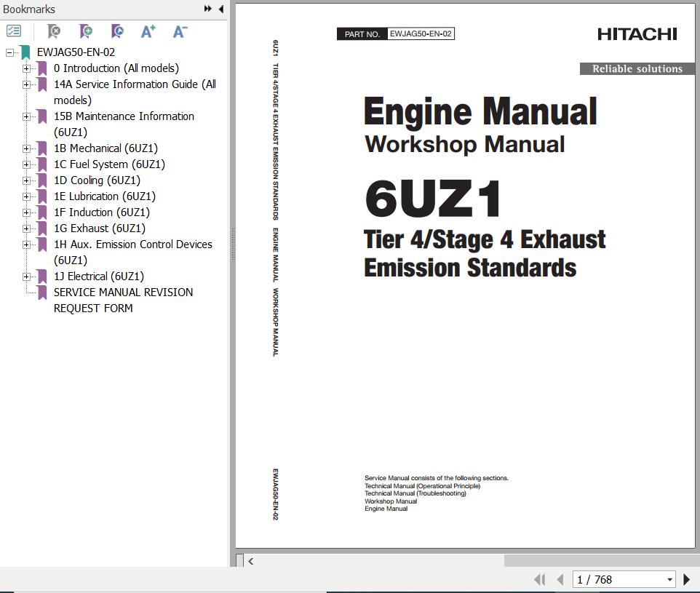Open 0 Introduction (All models) bookmark
Image resolution: width=700 pixels, height=593 pixels.
coord(116,68)
